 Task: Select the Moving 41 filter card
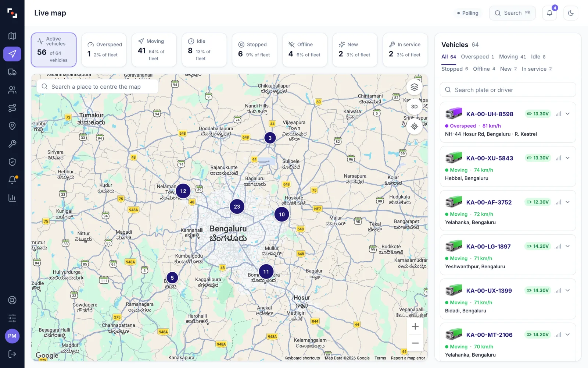pos(154,50)
